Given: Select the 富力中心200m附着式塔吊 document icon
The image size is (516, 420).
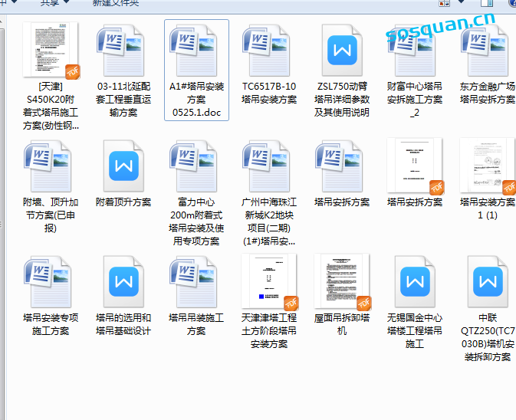Looking at the screenshot, I should point(196,166).
